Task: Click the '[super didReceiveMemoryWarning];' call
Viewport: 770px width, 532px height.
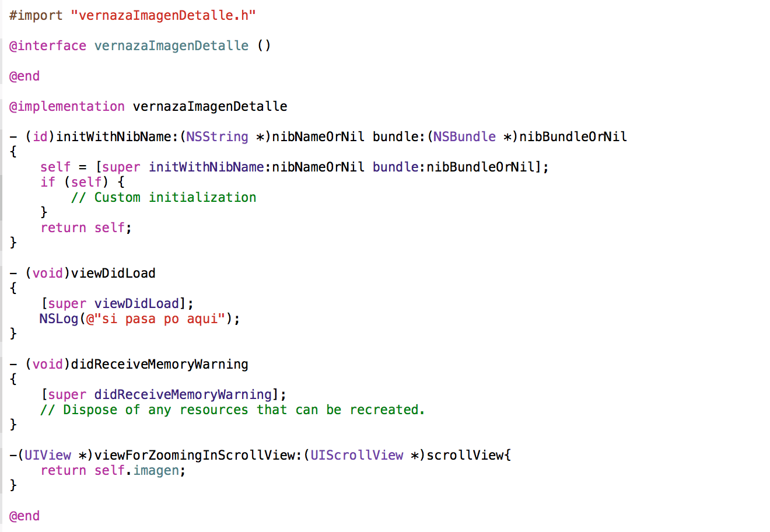Action: (x=164, y=394)
